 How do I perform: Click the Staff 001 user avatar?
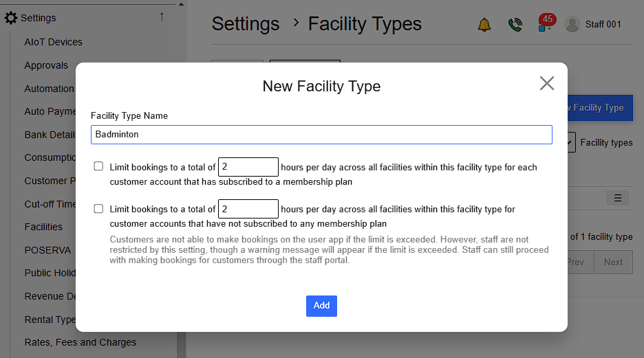pos(572,24)
